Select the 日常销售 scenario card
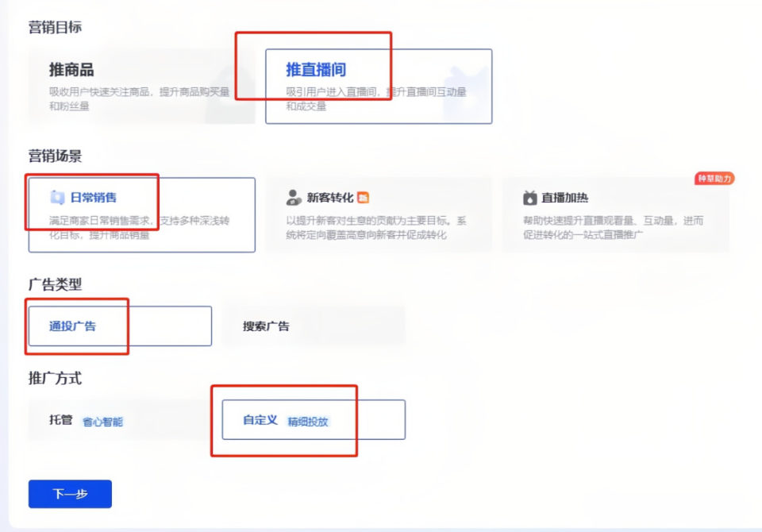This screenshot has width=762, height=532. click(141, 215)
